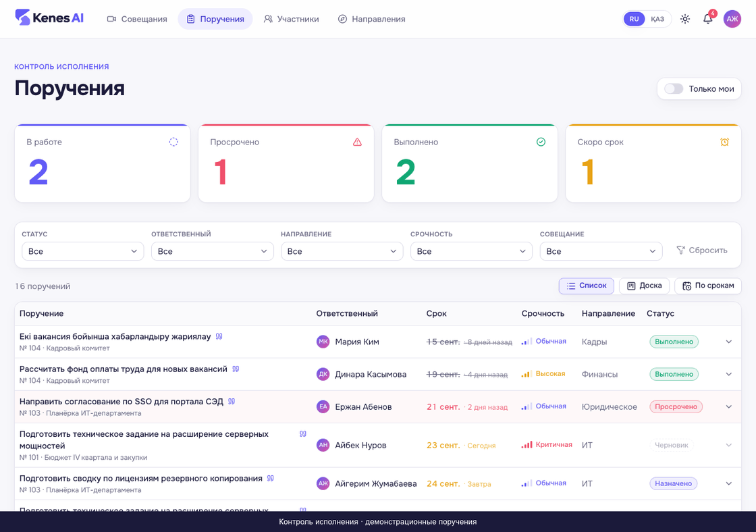756x532 pixels.
Task: Click the Статус column header
Action: pyautogui.click(x=660, y=313)
